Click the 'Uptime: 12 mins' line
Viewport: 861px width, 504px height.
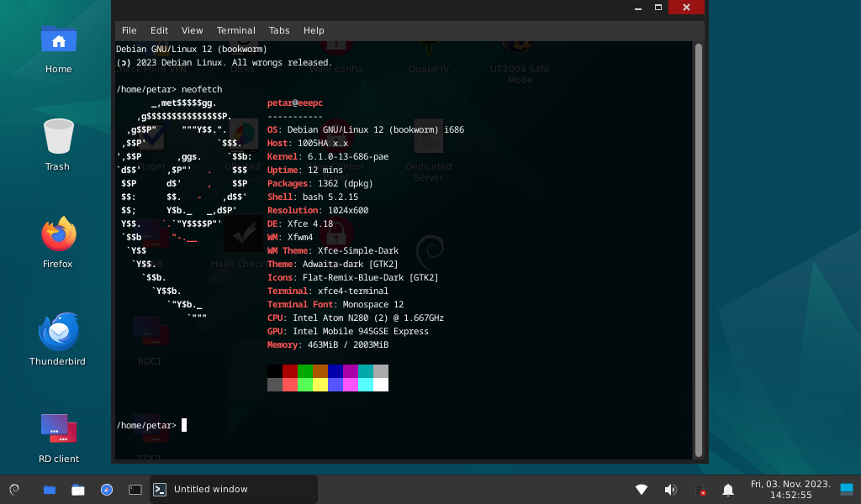304,170
